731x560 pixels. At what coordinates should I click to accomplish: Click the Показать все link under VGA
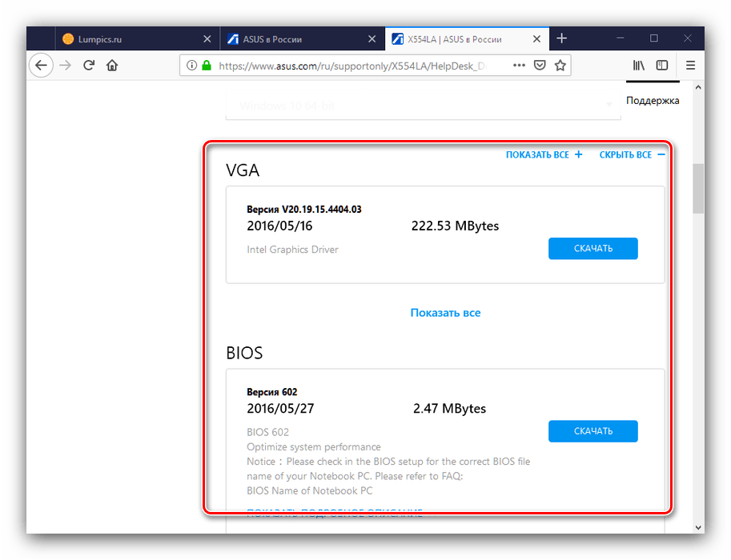[445, 313]
